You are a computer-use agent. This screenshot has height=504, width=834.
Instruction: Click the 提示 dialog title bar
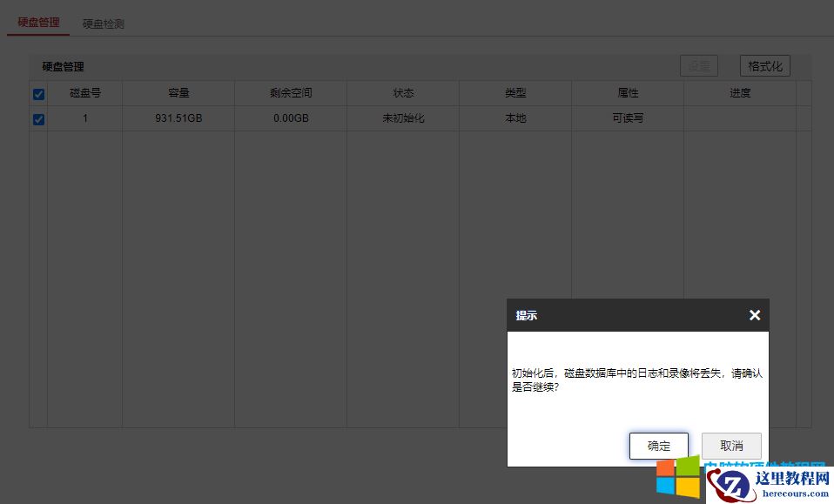tap(526, 315)
